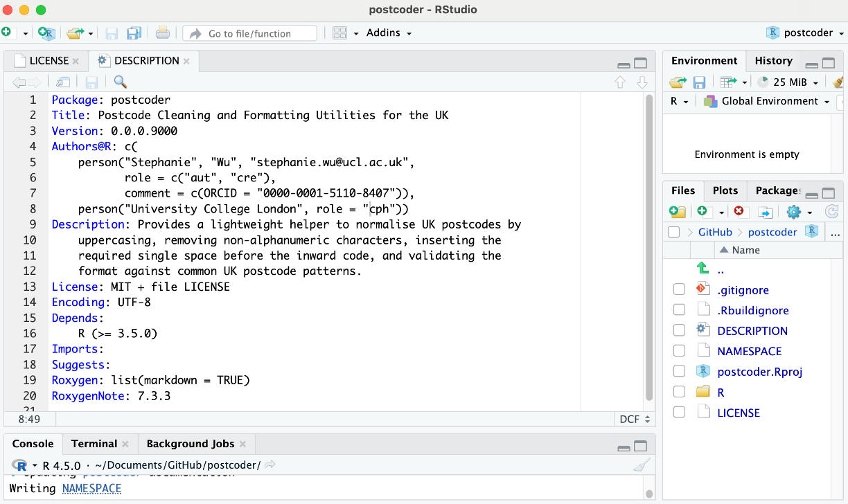This screenshot has height=504, width=848.
Task: Check the box beside .Rbuildignore
Action: click(x=679, y=310)
